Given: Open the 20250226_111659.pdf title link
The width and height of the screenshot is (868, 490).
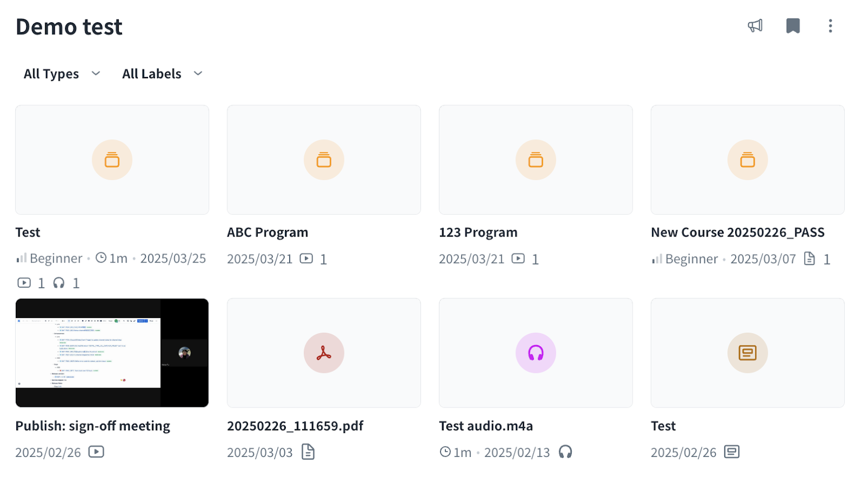Looking at the screenshot, I should pos(295,426).
